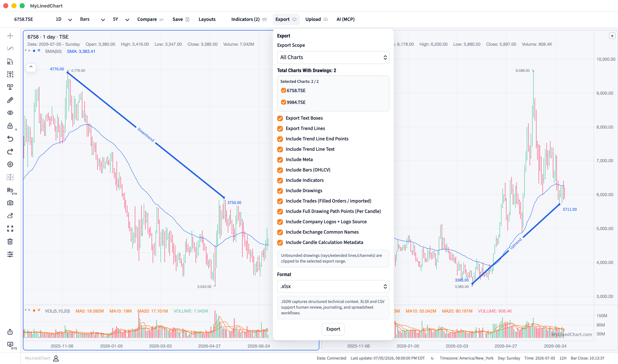Screen dimensions: 618x364
Task: Toggle Include Trades (Filled Orders) checkbox
Action: 280,201
